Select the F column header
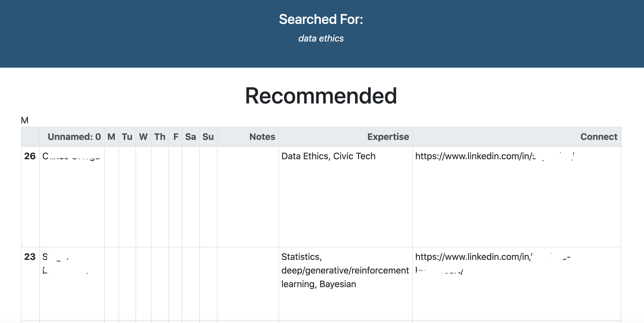The width and height of the screenshot is (644, 323). [x=176, y=137]
